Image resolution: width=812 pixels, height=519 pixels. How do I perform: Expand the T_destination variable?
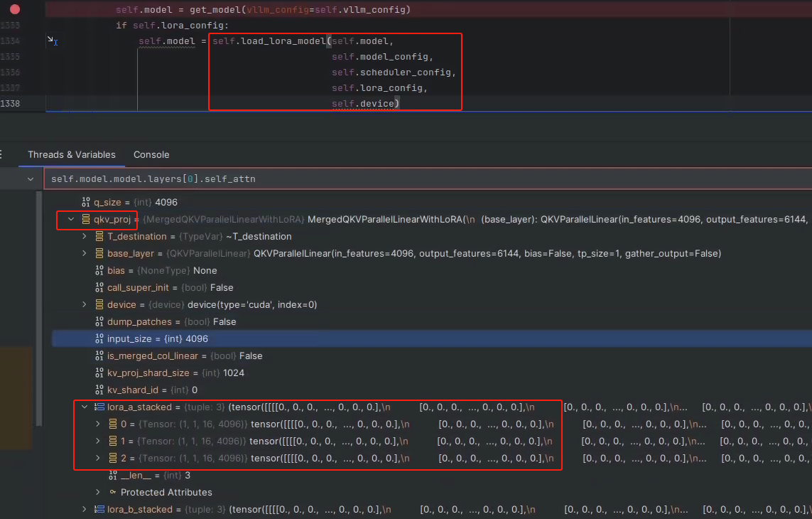tap(85, 237)
